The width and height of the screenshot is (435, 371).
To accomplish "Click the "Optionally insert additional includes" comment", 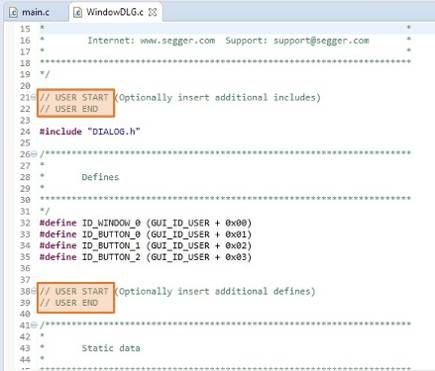I will (x=217, y=98).
